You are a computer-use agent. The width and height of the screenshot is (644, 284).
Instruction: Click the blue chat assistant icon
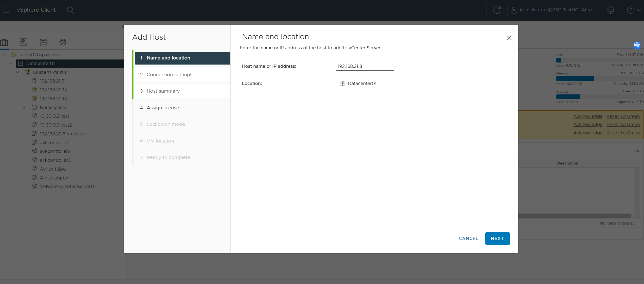tap(637, 45)
